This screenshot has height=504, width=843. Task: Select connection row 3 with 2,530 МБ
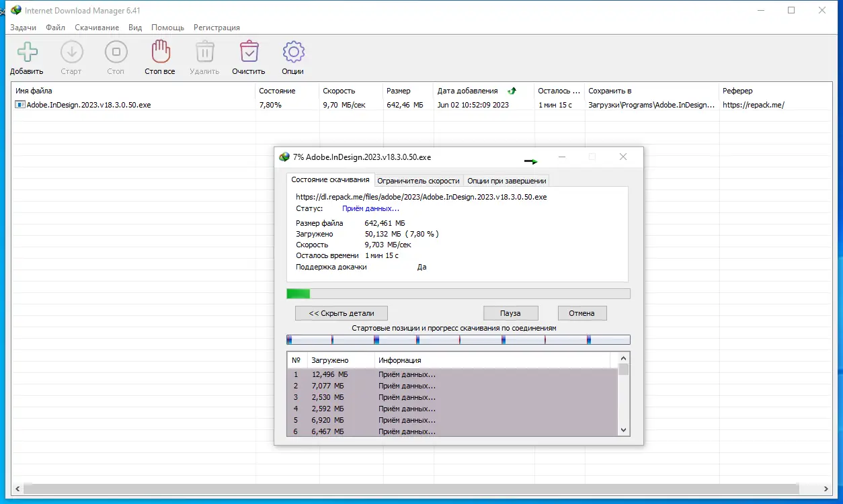click(452, 397)
